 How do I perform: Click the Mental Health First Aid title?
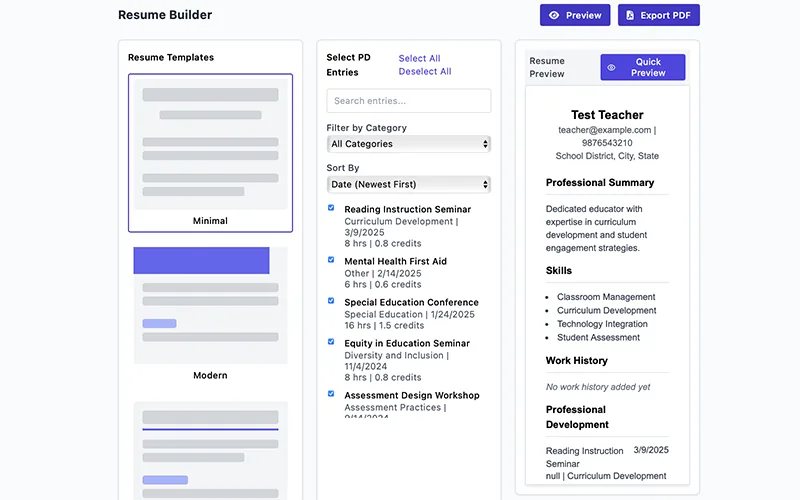(x=395, y=261)
